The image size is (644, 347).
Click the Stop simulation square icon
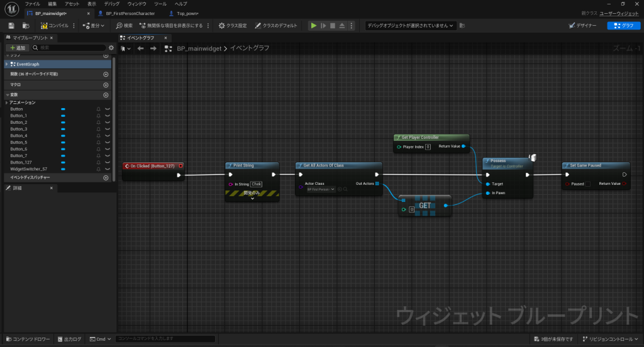tap(333, 26)
